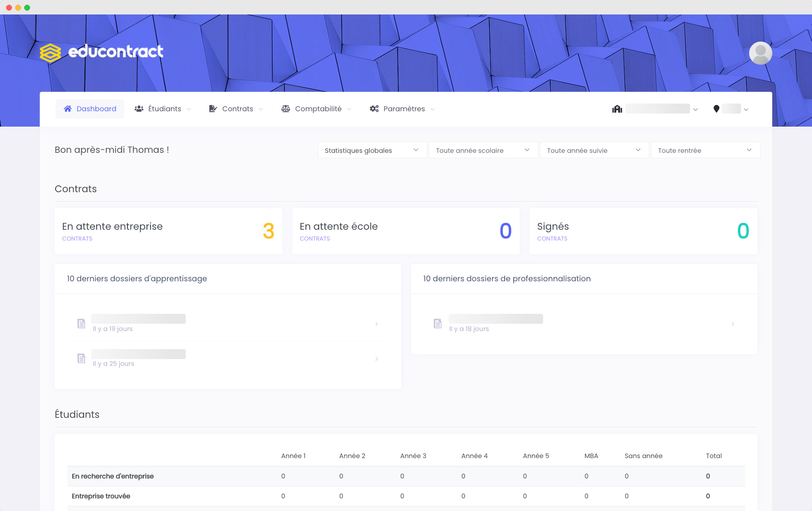Click the green macOS fullscreen button
Viewport: 812px width, 511px height.
(x=27, y=8)
